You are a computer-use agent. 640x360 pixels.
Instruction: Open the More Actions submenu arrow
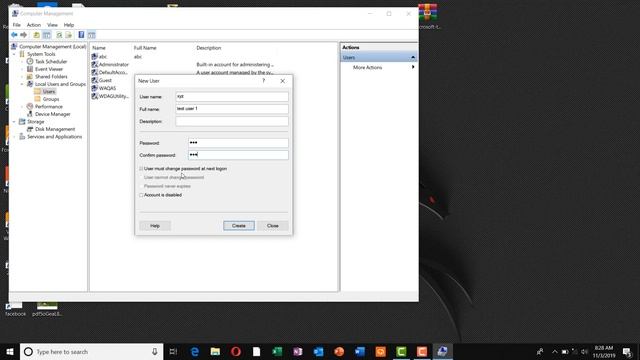point(413,67)
